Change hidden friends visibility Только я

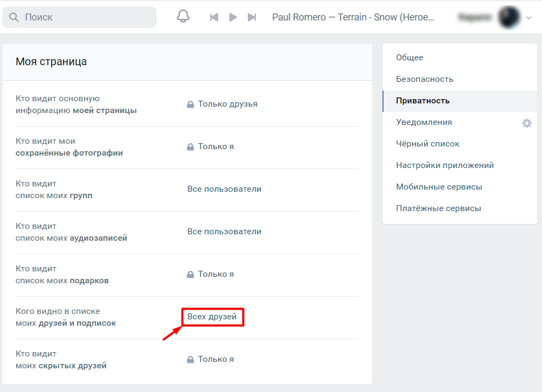pyautogui.click(x=216, y=359)
